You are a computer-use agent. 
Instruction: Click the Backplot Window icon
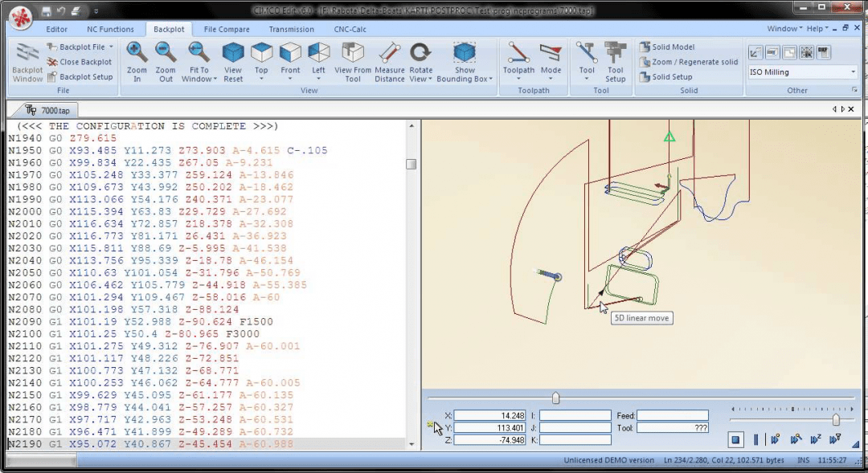click(27, 53)
